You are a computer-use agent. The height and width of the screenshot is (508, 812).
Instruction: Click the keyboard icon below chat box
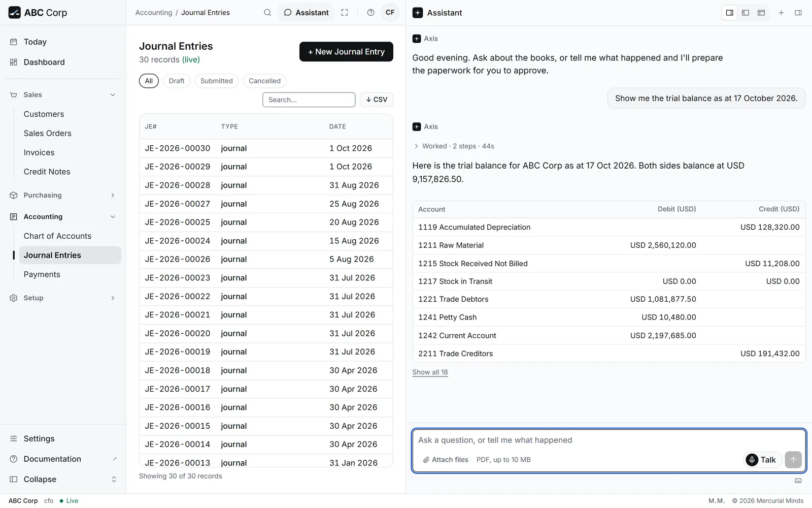click(798, 481)
